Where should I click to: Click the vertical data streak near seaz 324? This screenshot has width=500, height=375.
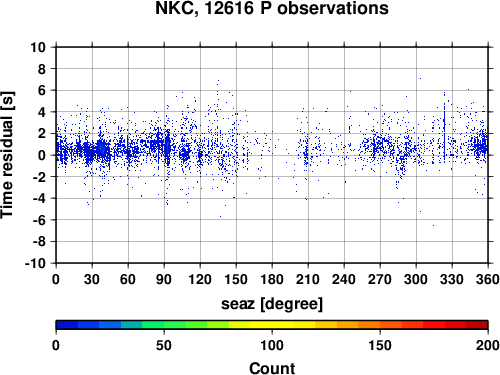point(444,132)
